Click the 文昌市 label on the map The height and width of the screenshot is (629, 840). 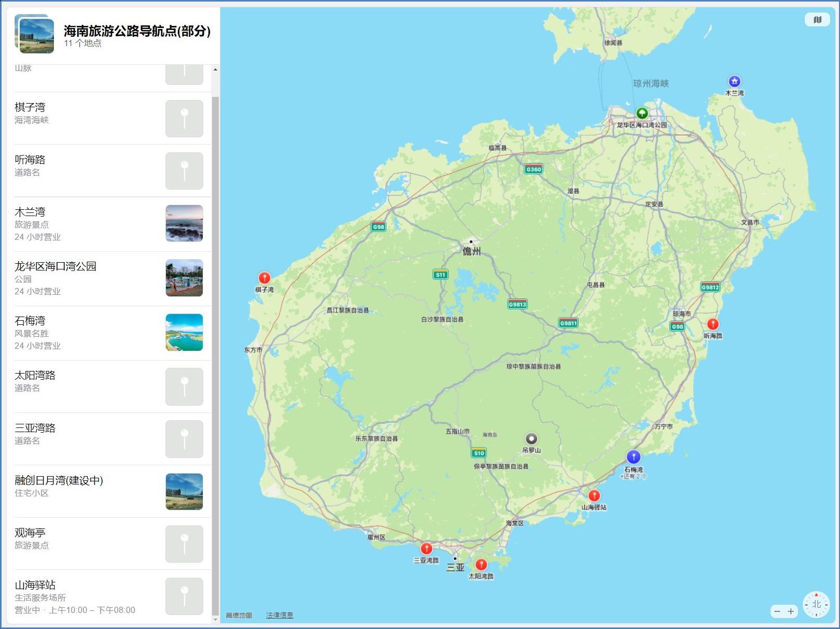pyautogui.click(x=750, y=222)
